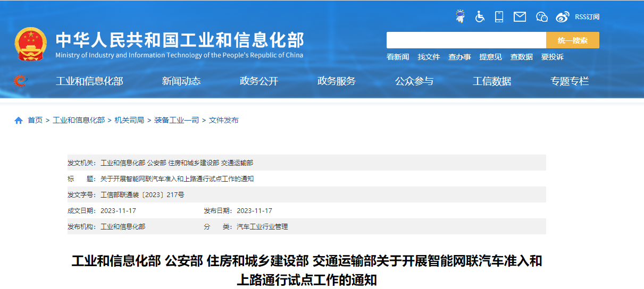Click the wheelchair accessibility icon
Viewport: 644px width, 289px height.
pyautogui.click(x=480, y=16)
